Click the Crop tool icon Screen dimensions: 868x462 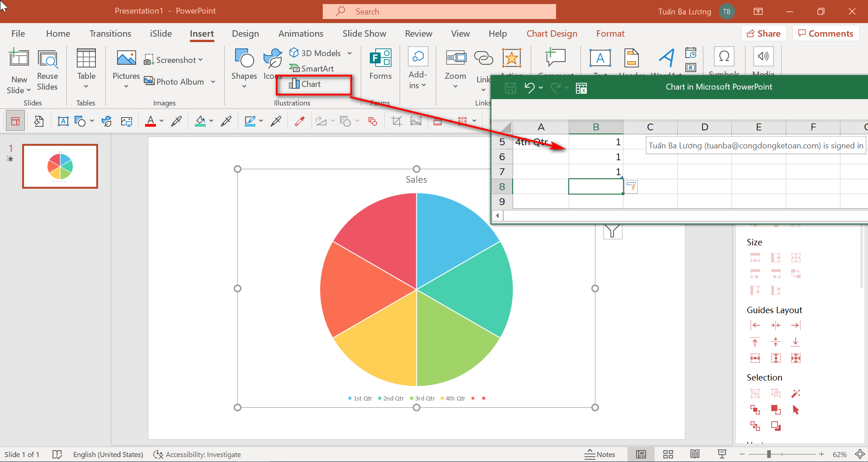396,121
